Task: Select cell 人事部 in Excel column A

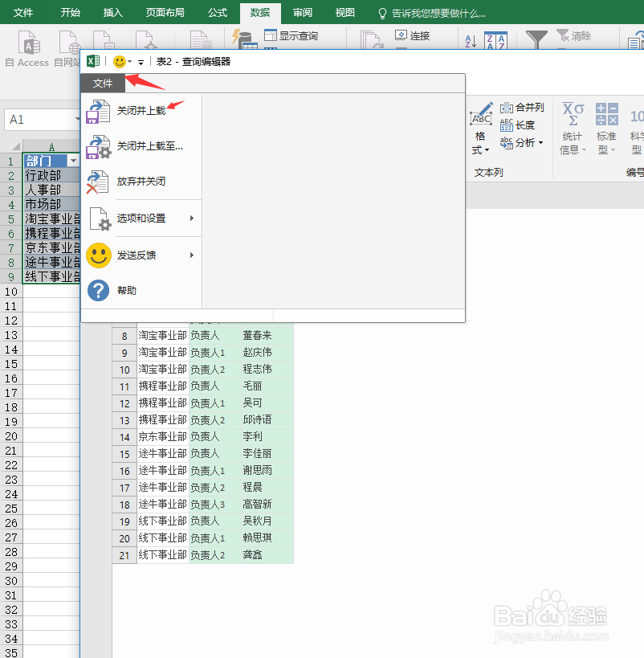Action: click(51, 190)
